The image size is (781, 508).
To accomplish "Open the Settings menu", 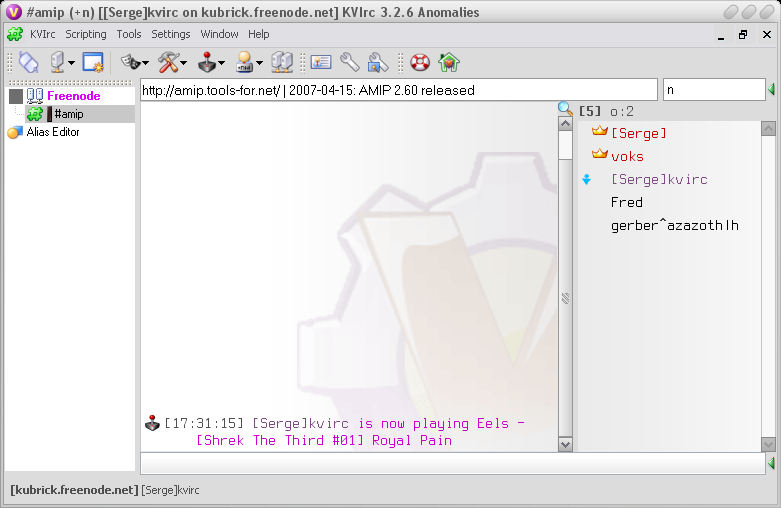I will (171, 34).
